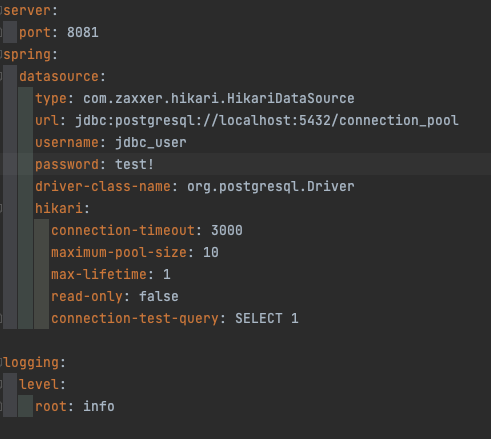Click org.postgresql.Driver value
This screenshot has height=439, width=491.
[271, 187]
